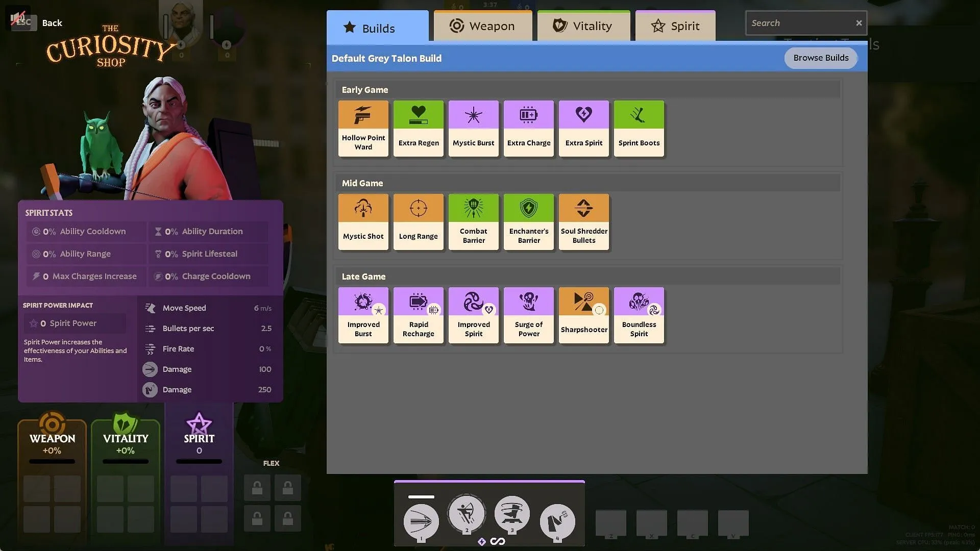Viewport: 980px width, 551px height.
Task: Expand the Mid Game section
Action: click(x=363, y=182)
